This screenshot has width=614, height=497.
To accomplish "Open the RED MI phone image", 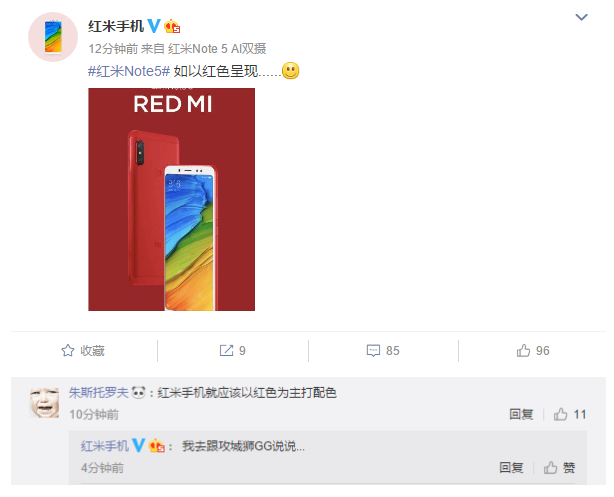I will click(172, 199).
